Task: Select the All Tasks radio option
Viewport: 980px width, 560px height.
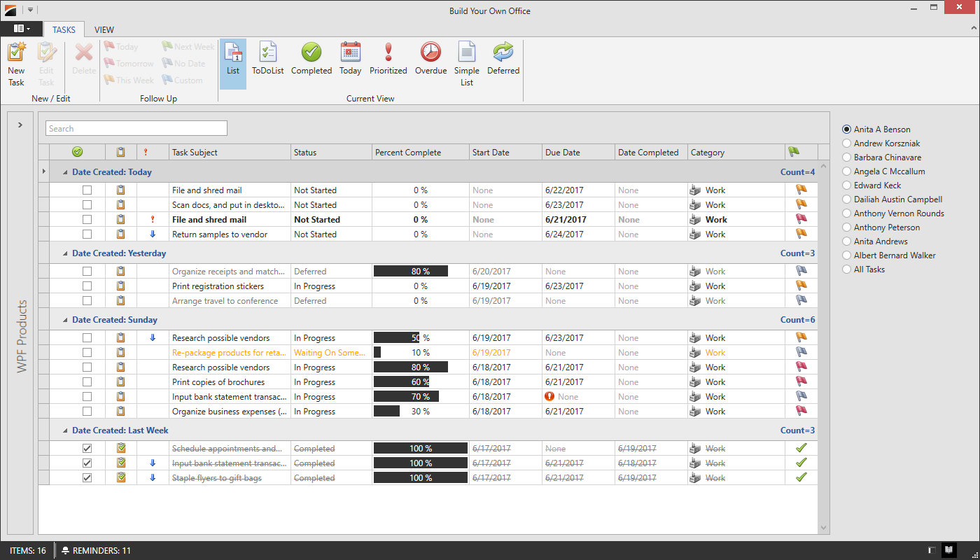Action: 847,269
